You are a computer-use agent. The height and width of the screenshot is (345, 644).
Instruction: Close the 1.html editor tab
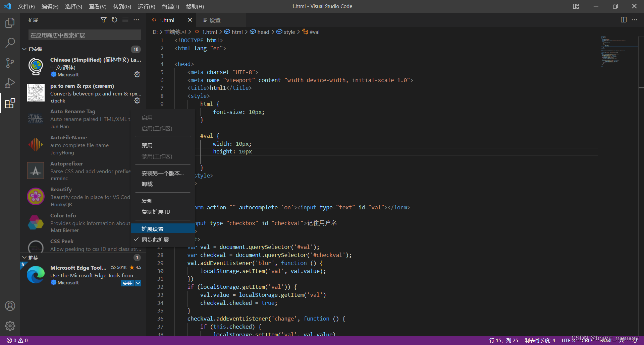point(190,20)
